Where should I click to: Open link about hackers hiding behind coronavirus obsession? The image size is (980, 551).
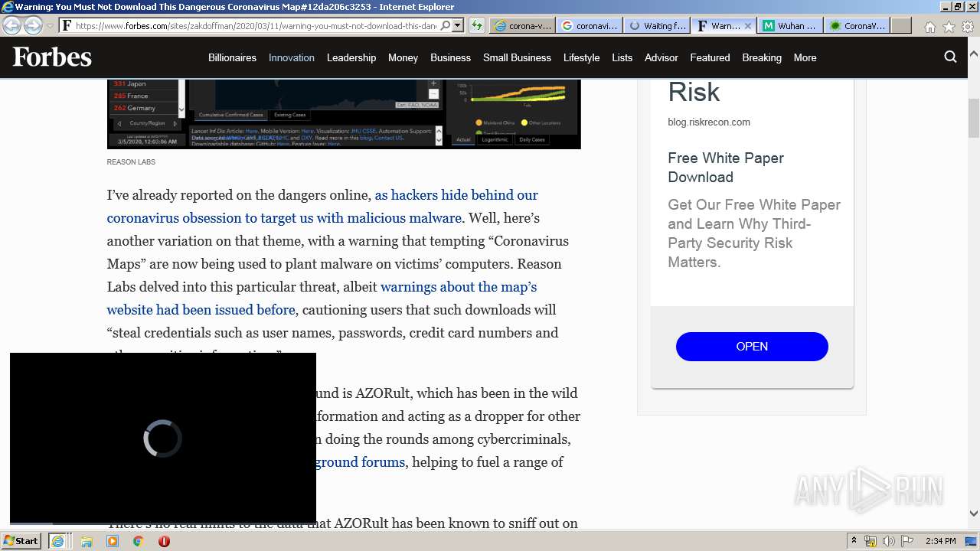pyautogui.click(x=322, y=207)
